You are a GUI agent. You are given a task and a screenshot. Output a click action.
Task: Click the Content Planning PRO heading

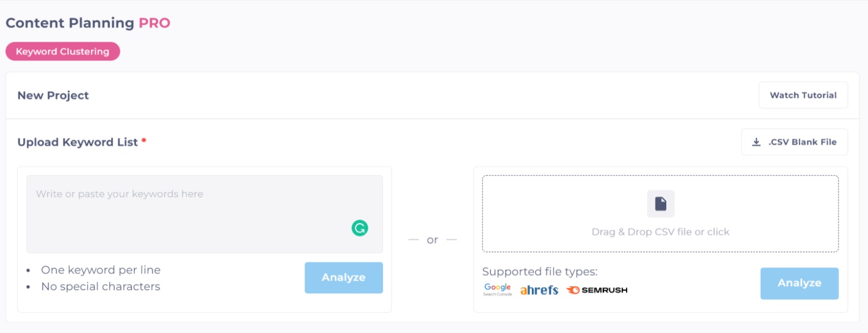click(x=70, y=23)
